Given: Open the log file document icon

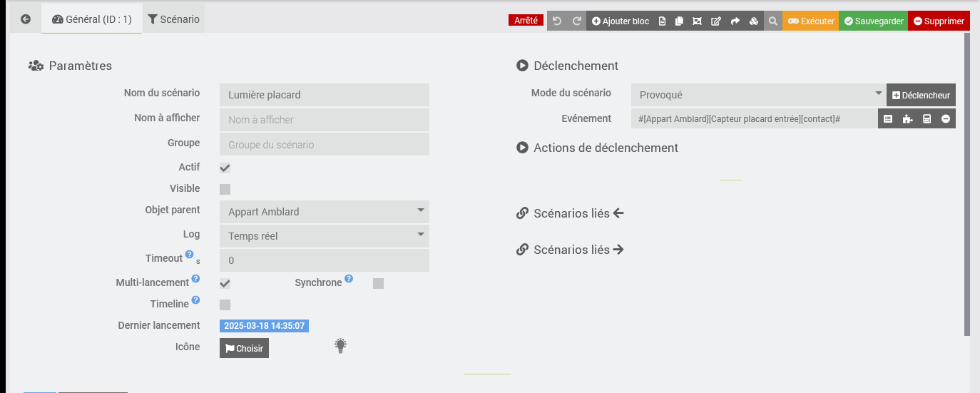Looking at the screenshot, I should 662,21.
